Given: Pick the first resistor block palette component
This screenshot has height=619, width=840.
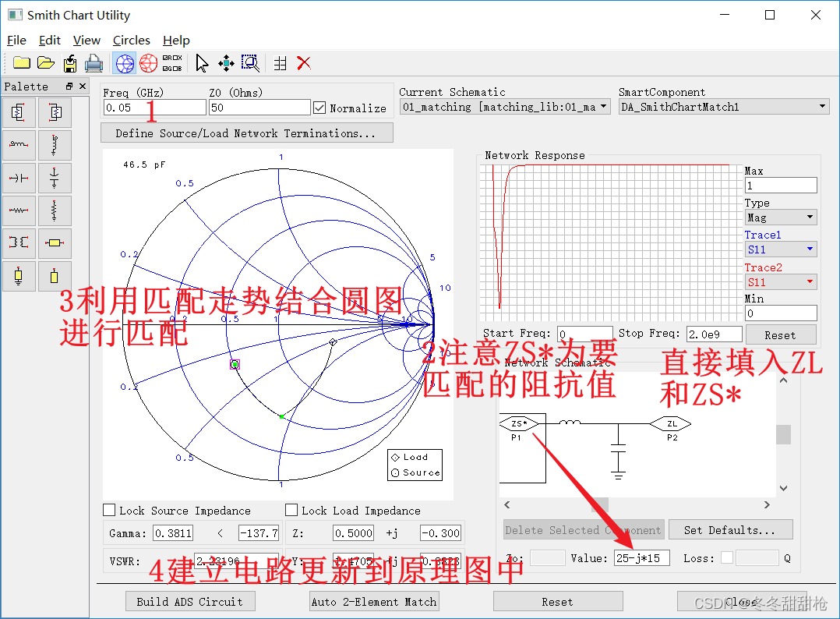Looking at the screenshot, I should (x=19, y=112).
